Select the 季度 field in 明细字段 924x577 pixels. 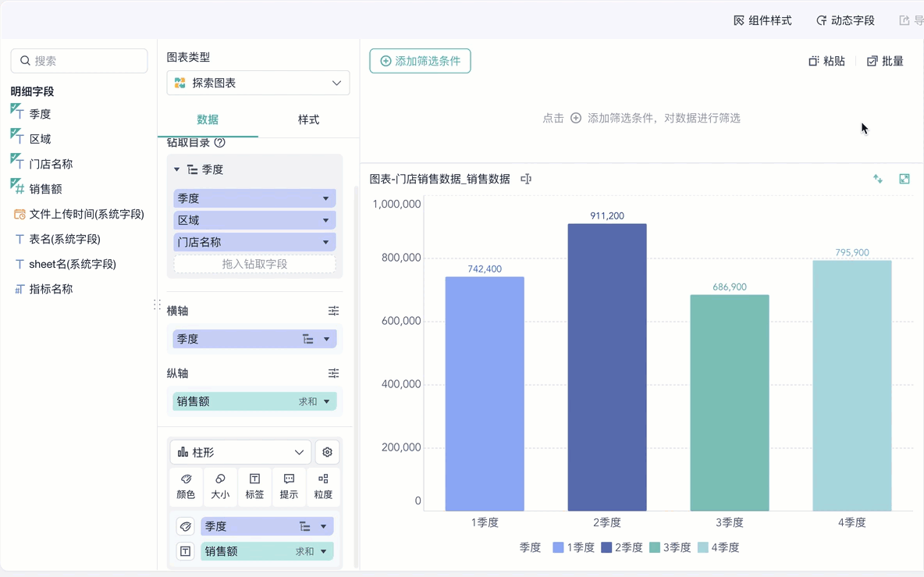[40, 114]
